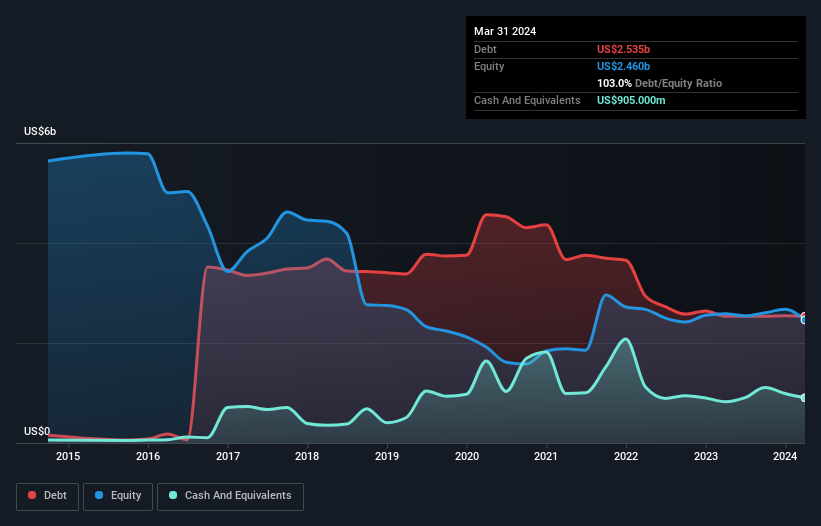The image size is (821, 526).
Task: Click the 2019 x-axis label
Action: pos(387,456)
